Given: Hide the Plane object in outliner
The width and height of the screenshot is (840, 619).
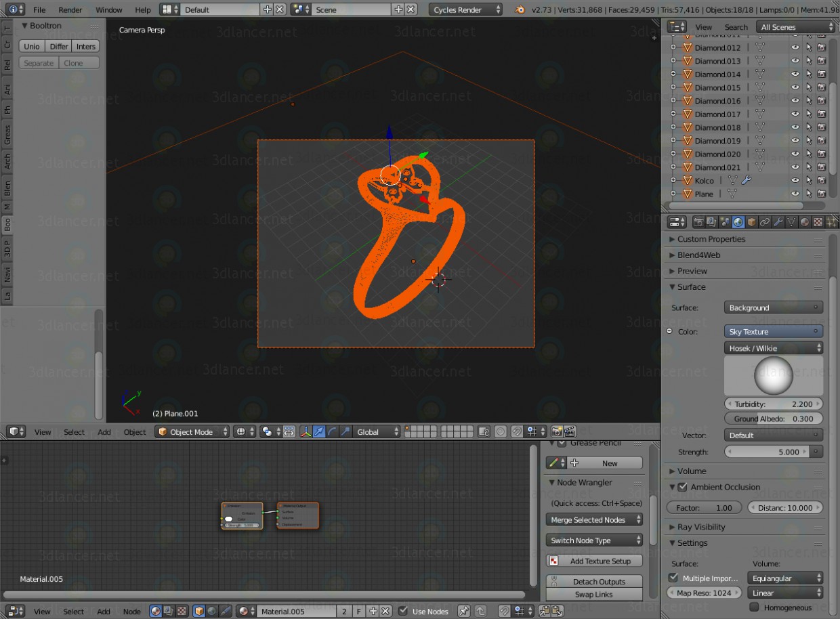Looking at the screenshot, I should click(795, 194).
